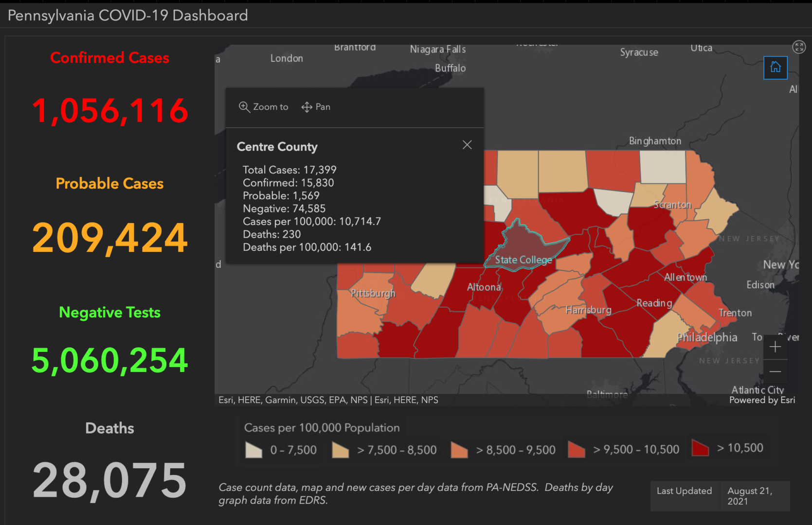The height and width of the screenshot is (525, 812).
Task: Click the Last Updated date August 21, 2021
Action: (750, 496)
